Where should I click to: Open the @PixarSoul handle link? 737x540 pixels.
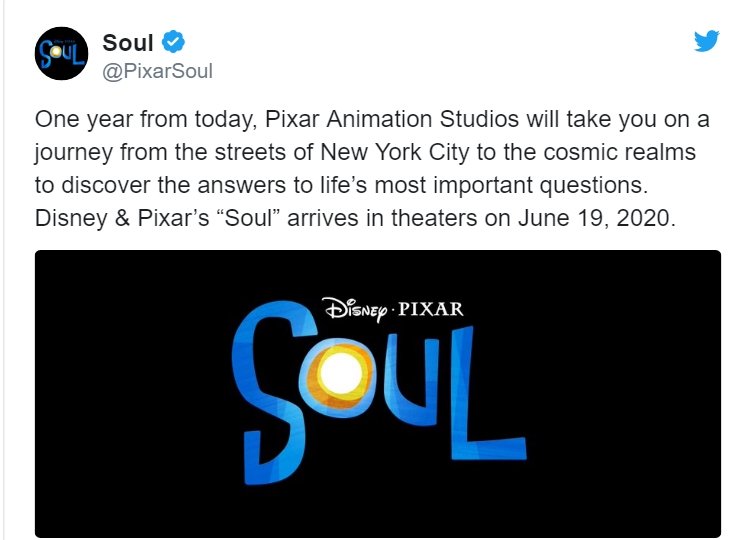pyautogui.click(x=158, y=71)
